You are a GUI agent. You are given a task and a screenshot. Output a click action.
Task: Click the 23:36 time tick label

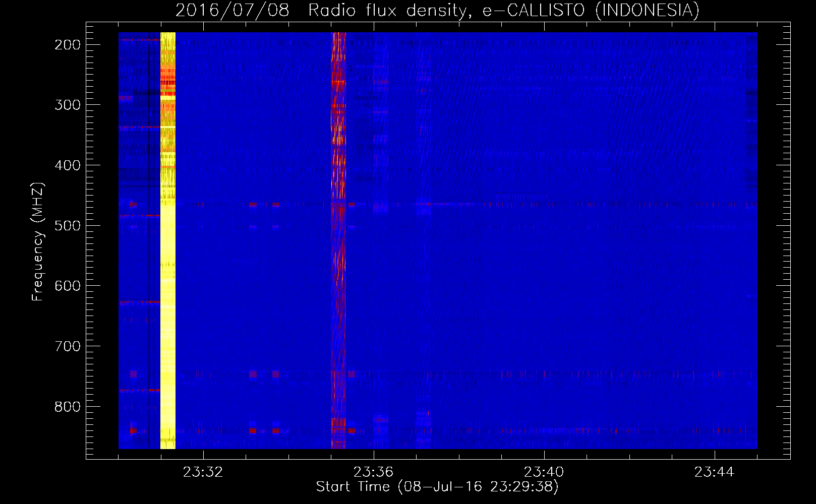pos(373,472)
